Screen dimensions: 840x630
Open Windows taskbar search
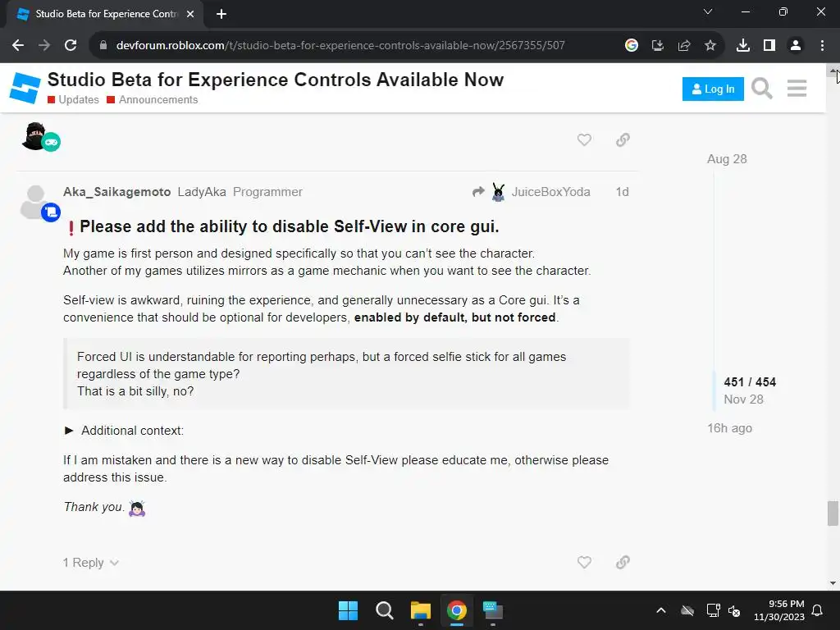(385, 610)
